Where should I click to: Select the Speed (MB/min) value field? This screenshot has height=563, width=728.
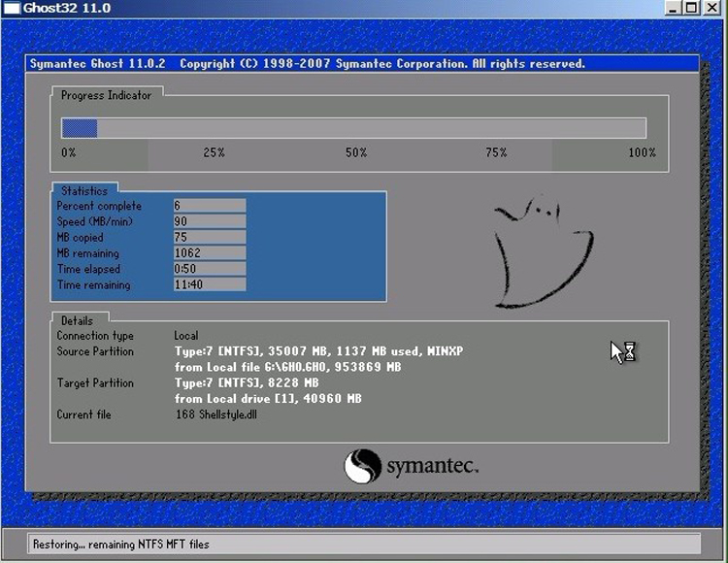click(x=208, y=221)
